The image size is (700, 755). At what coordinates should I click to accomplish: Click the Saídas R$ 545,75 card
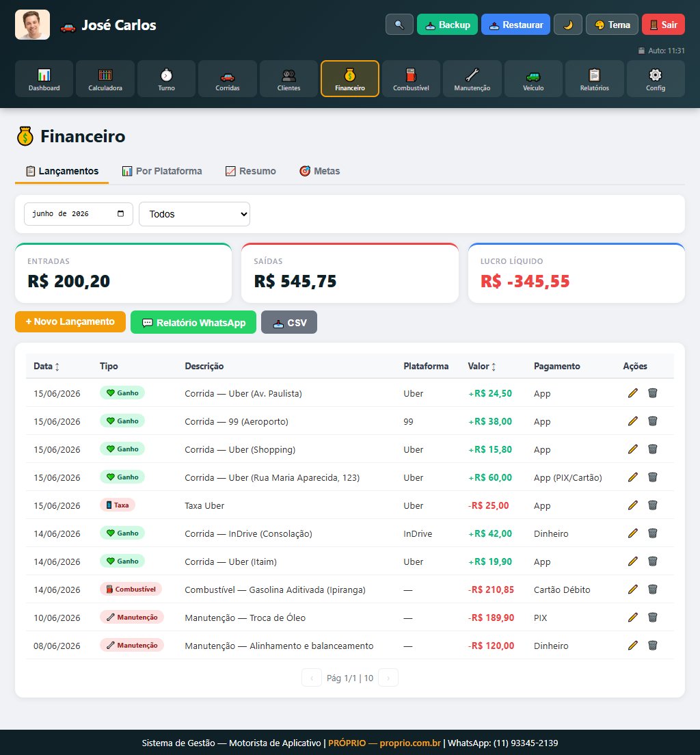point(350,273)
